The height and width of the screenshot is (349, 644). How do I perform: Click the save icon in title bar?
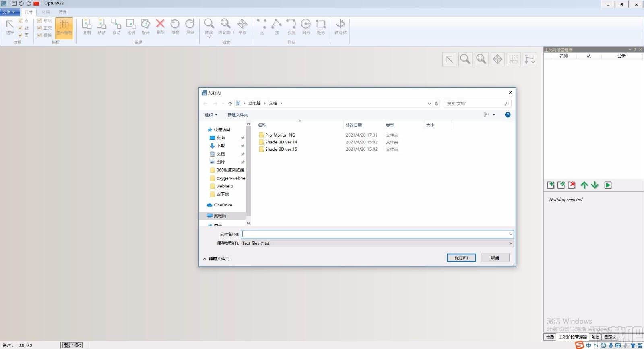(14, 3)
